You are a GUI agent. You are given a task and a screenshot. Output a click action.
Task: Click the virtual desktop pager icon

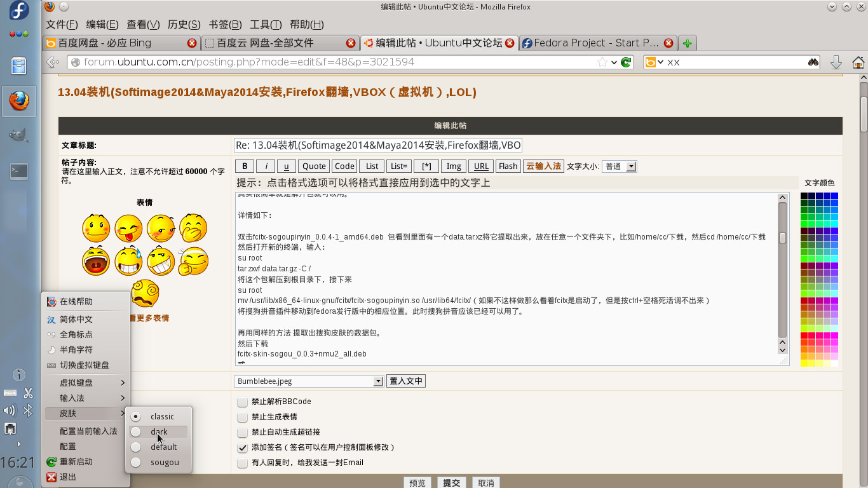[x=19, y=375]
